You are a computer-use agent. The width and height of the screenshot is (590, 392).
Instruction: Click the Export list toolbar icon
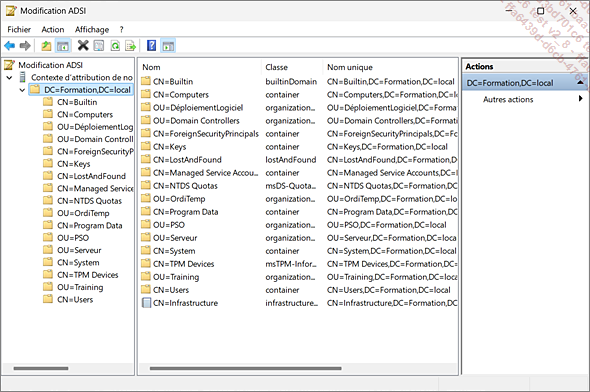point(131,46)
